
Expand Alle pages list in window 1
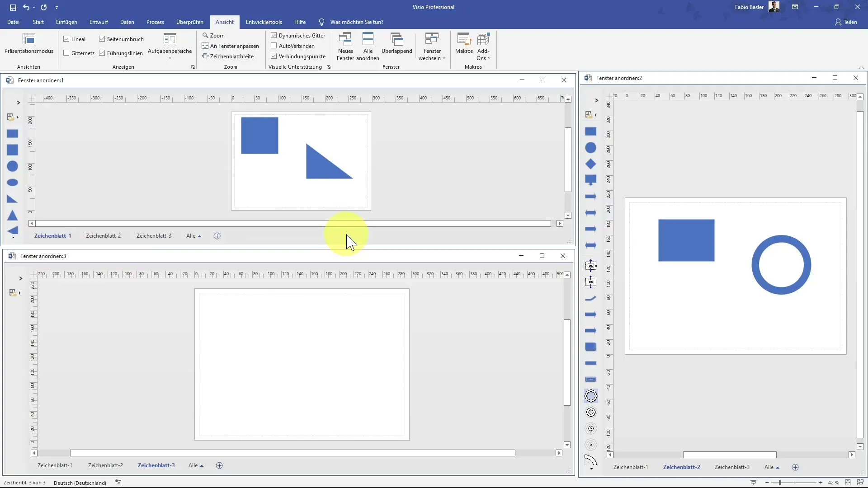coord(193,236)
